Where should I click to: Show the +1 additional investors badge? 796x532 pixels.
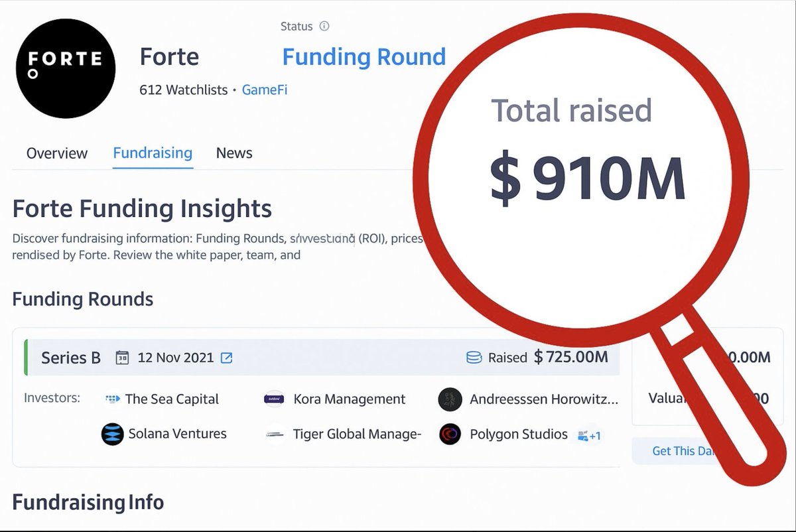click(589, 435)
